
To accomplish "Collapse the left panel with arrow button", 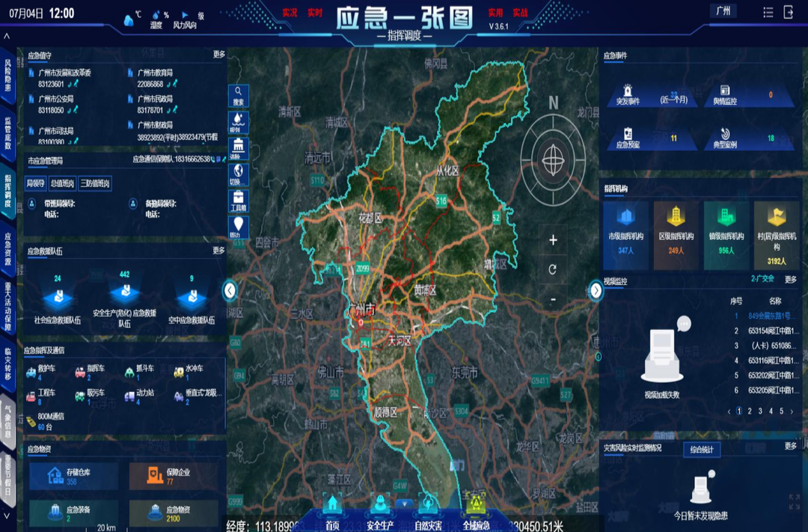I will click(x=230, y=290).
